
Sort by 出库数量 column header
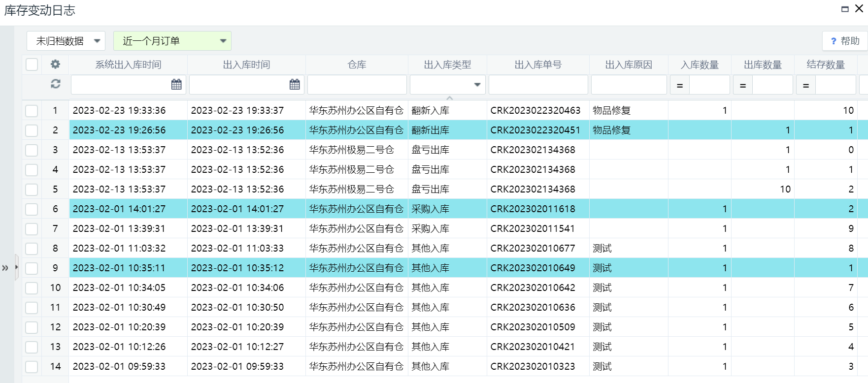[763, 64]
